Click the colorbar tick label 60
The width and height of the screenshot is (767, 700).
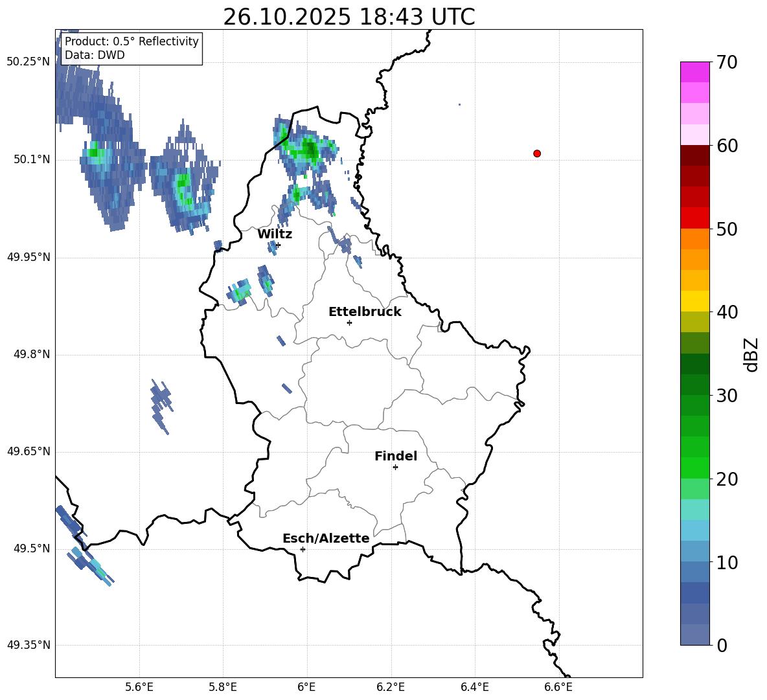click(727, 146)
